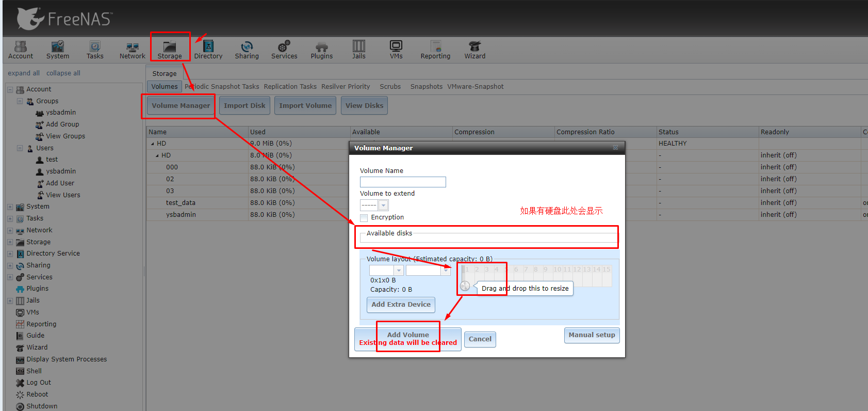Close the Volume Manager dialog
The image size is (868, 411).
click(615, 148)
